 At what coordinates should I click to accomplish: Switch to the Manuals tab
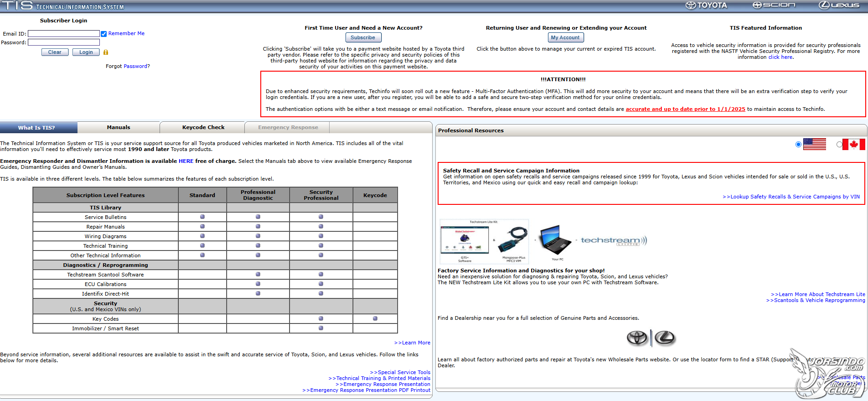coord(119,128)
